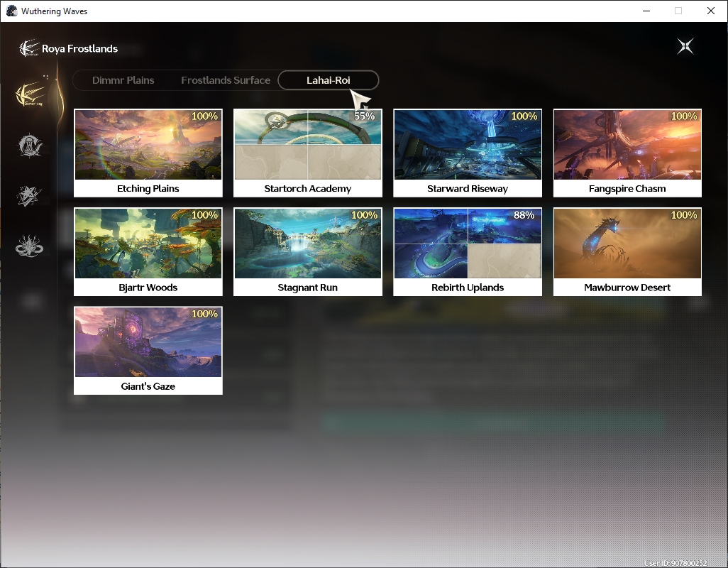Open the Mawburrow Desert area card
728x568 pixels.
(627, 252)
